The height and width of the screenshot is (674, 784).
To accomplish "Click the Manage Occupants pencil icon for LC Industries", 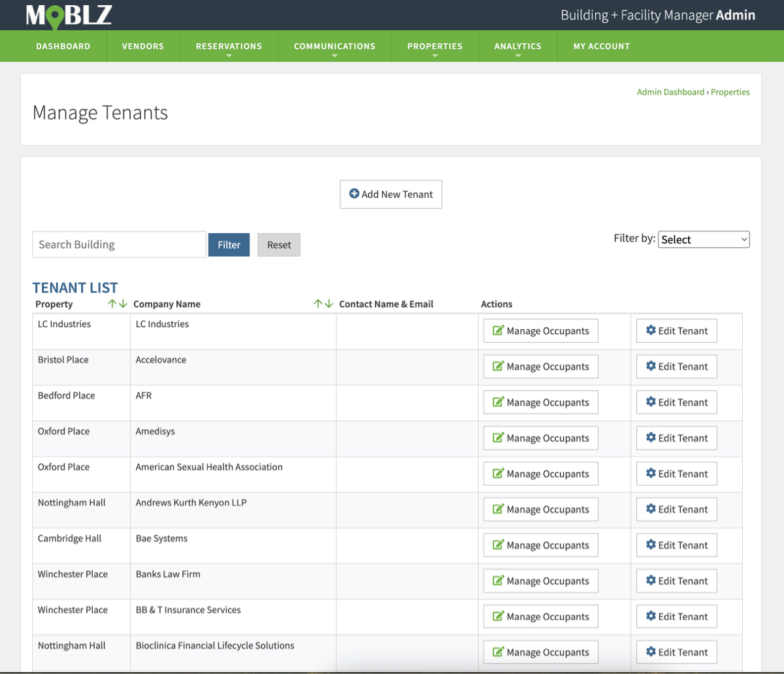I will (x=498, y=330).
